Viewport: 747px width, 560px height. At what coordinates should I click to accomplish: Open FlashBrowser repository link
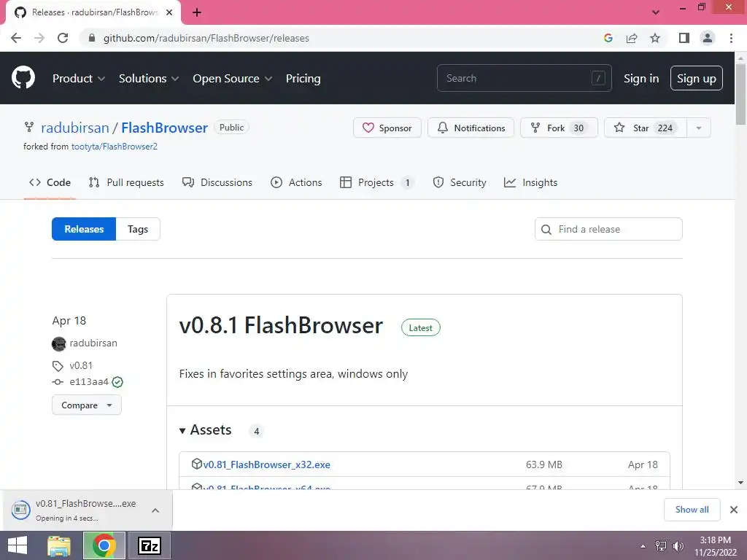[x=164, y=128]
